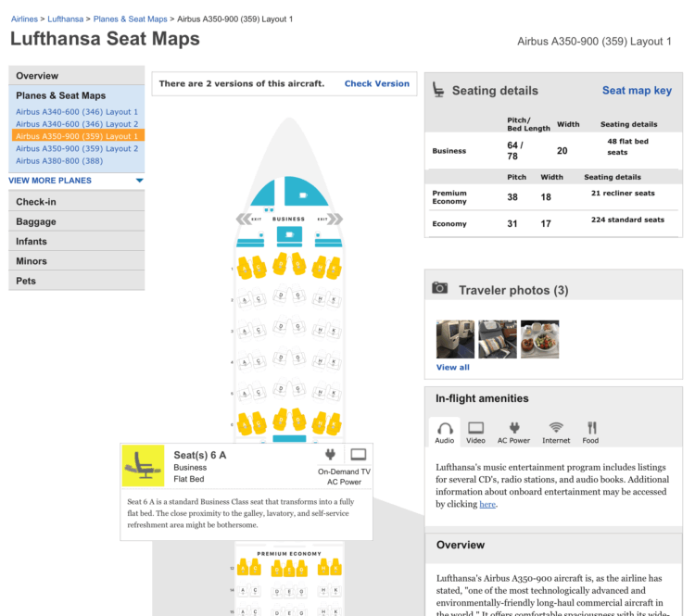Select business seat 2G on map
The height and width of the screenshot is (616, 695).
298,295
